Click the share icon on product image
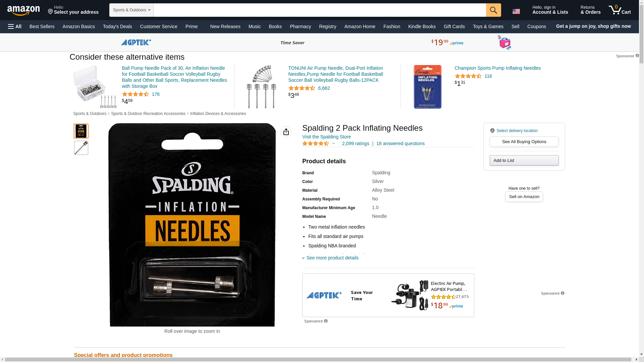644x362 pixels. (286, 132)
